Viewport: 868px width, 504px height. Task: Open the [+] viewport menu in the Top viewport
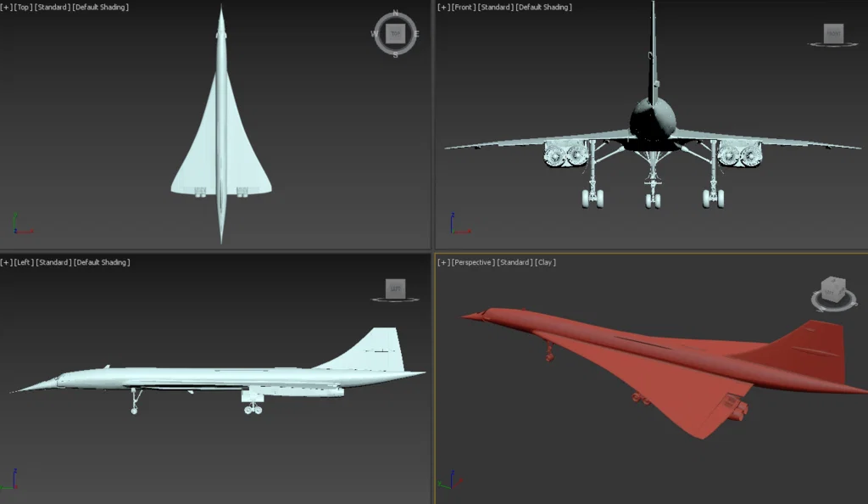(x=8, y=7)
